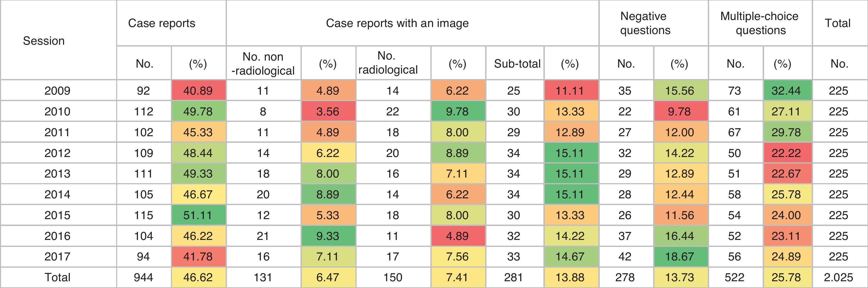The height and width of the screenshot is (288, 868).
Task: Click the Case reports with an image header
Action: pyautogui.click(x=397, y=23)
